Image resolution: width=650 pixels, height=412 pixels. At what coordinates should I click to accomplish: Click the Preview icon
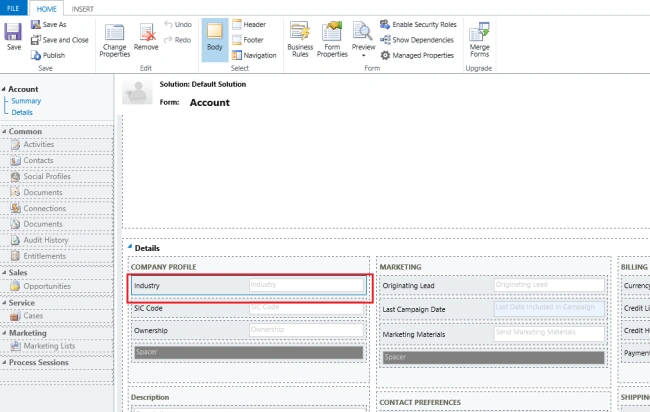tap(363, 32)
